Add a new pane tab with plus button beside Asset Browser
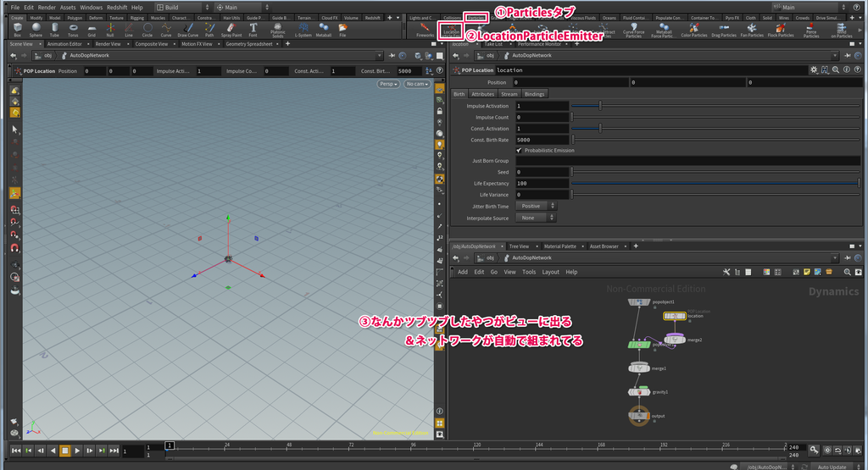Screen dimensions: 868x470 pos(636,246)
